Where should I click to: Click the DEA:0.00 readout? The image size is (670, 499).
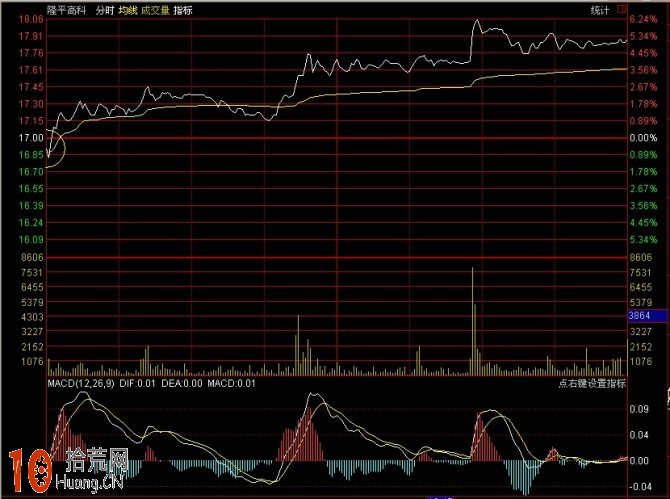tap(182, 383)
